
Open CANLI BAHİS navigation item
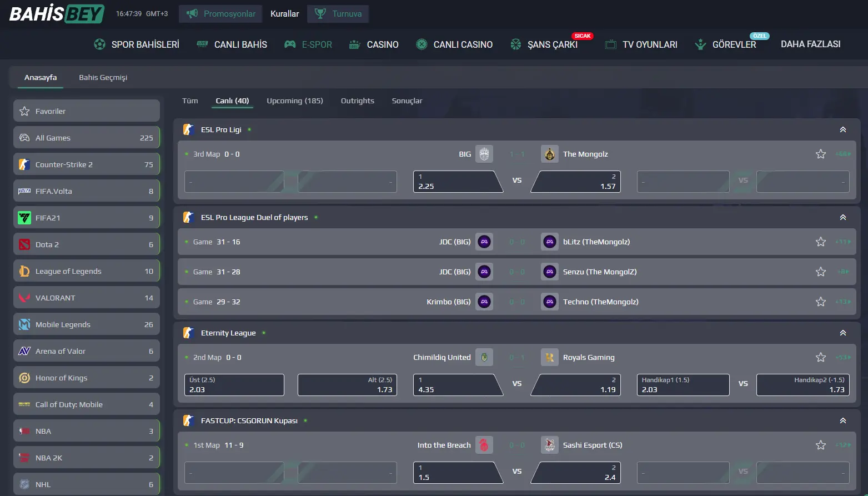coord(232,44)
